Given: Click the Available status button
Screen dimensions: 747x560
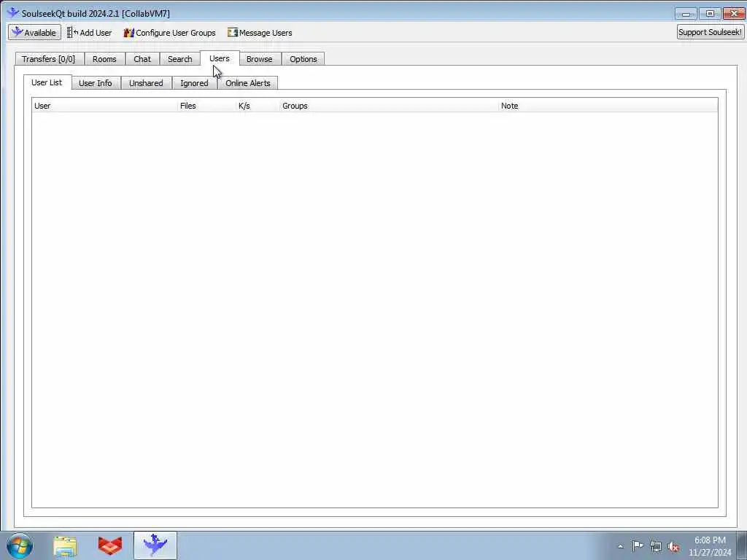Looking at the screenshot, I should point(34,32).
